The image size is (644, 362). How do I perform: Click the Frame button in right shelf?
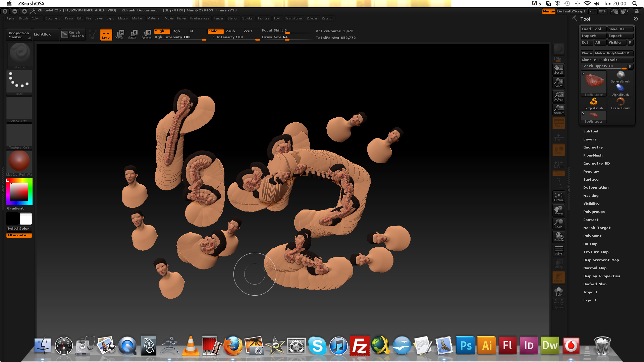(558, 197)
